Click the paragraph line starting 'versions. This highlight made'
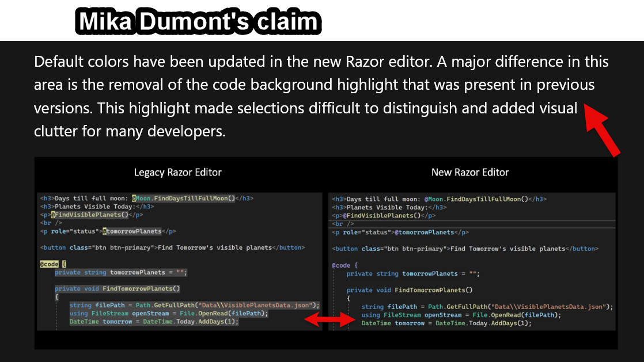This screenshot has height=362, width=644. point(305,108)
